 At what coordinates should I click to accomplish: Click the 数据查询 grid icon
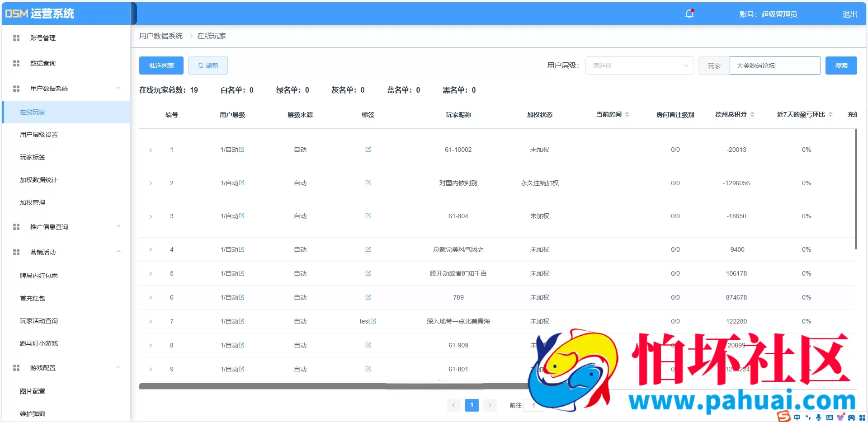coord(16,63)
